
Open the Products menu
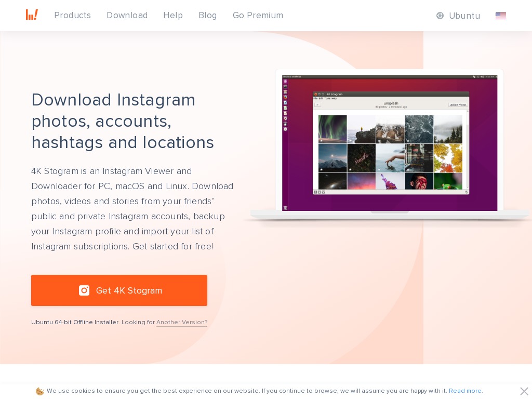tap(72, 15)
